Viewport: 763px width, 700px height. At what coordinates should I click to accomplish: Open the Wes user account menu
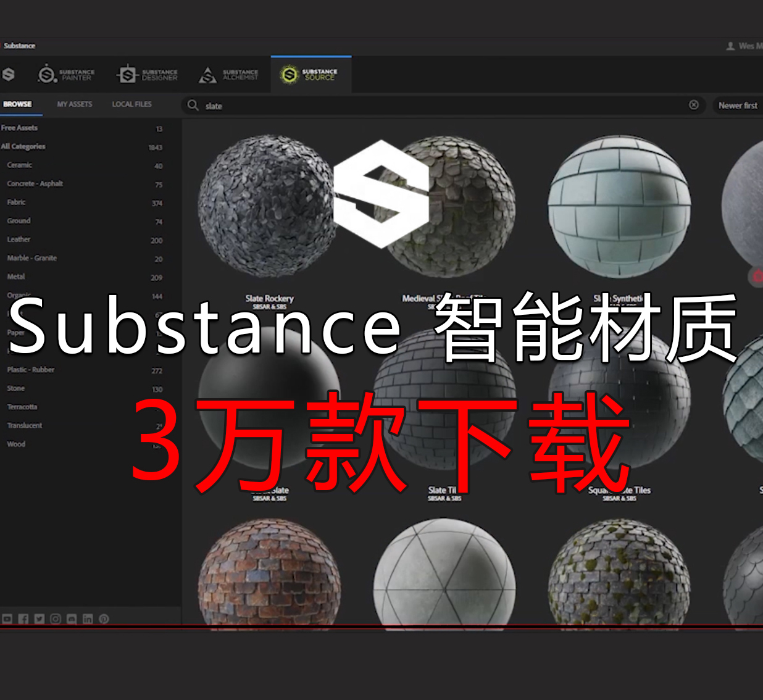pyautogui.click(x=744, y=46)
